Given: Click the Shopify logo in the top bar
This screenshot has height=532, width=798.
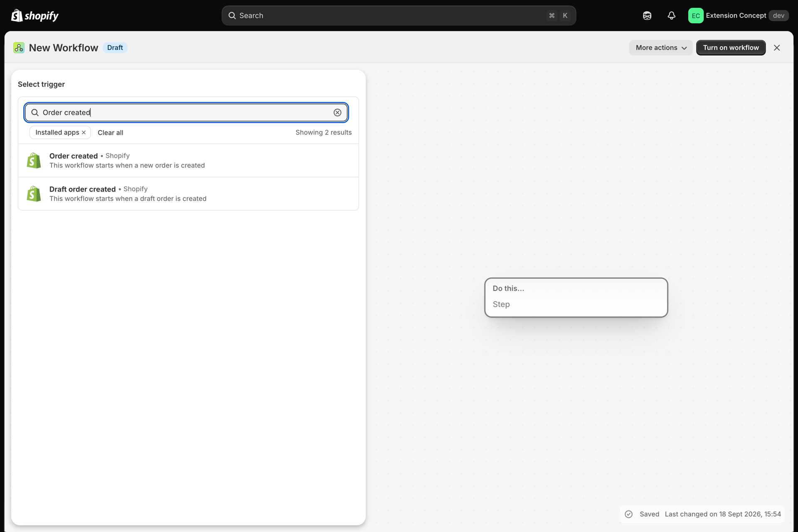Looking at the screenshot, I should click(34, 15).
